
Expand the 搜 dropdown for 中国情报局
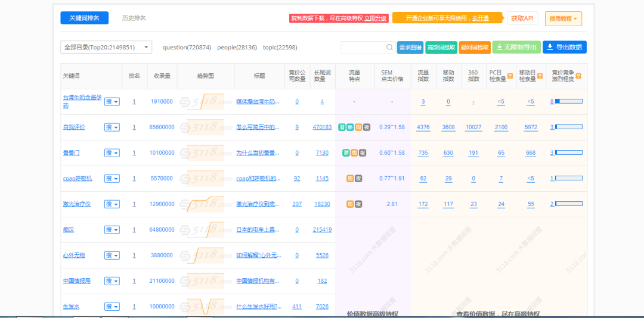pos(112,281)
